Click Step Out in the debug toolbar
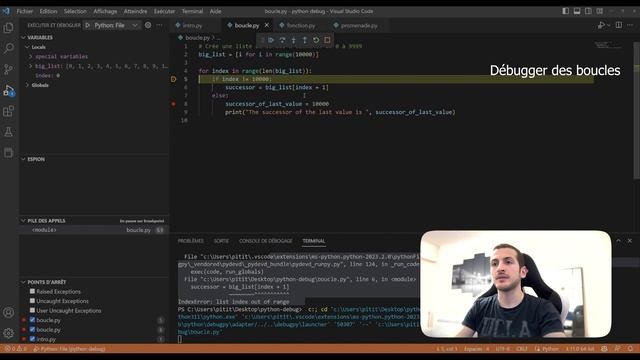The image size is (640, 360). (304, 40)
